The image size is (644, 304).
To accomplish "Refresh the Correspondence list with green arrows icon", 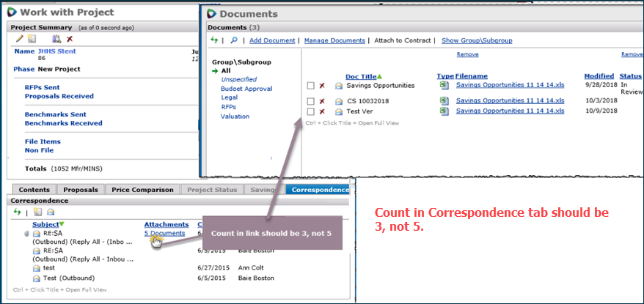I will pos(18,212).
